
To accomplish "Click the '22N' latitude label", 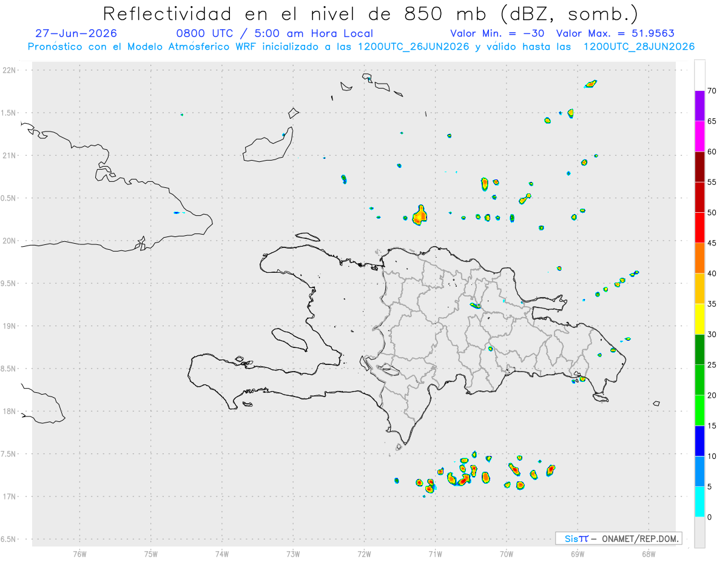I will pos(10,70).
